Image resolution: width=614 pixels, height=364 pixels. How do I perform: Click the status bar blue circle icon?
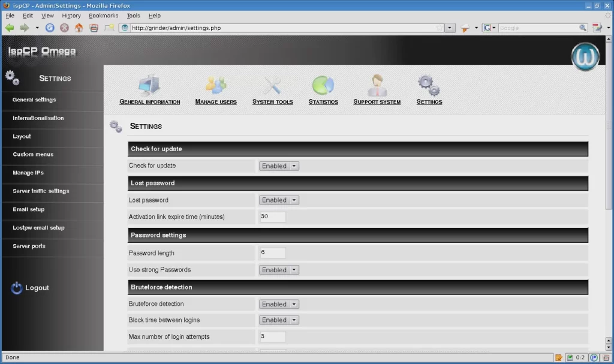point(594,357)
